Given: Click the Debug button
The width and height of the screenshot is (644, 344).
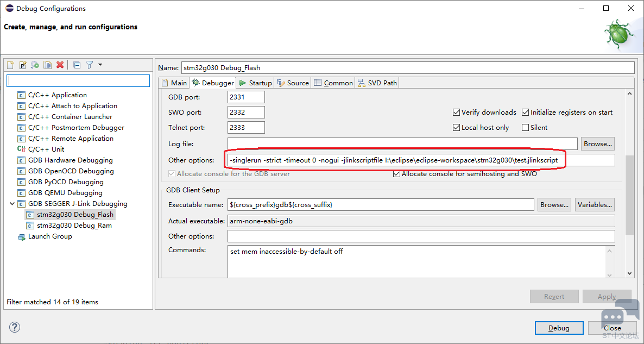Looking at the screenshot, I should point(559,328).
